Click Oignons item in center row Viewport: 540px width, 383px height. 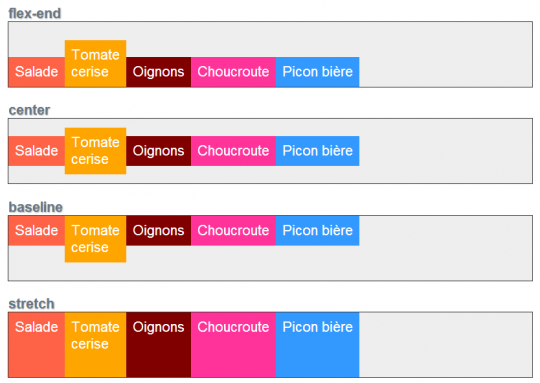tap(158, 151)
